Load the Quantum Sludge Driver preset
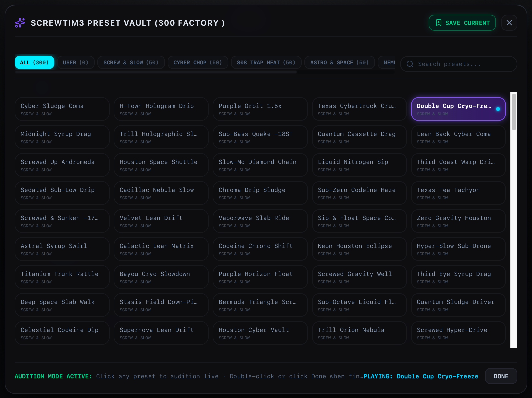532x398 pixels. [458, 305]
